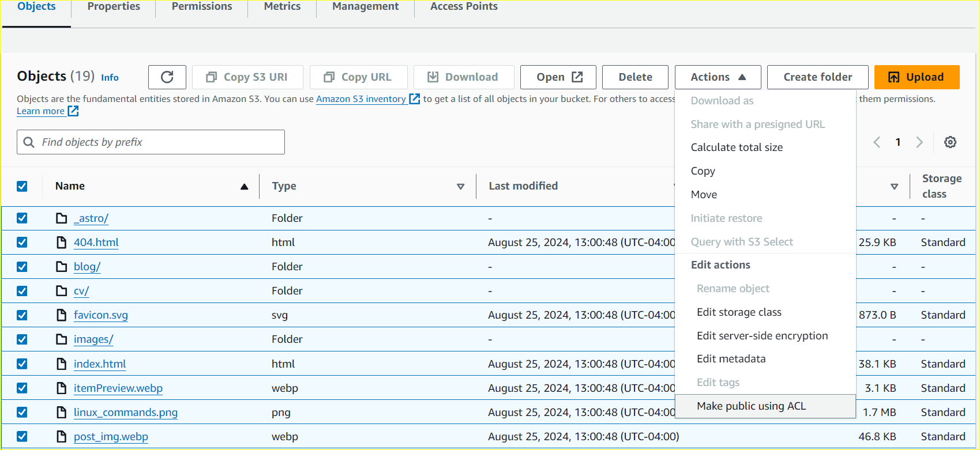Click the favicon.svg file icon
Image resolution: width=980 pixels, height=450 pixels.
coord(62,315)
